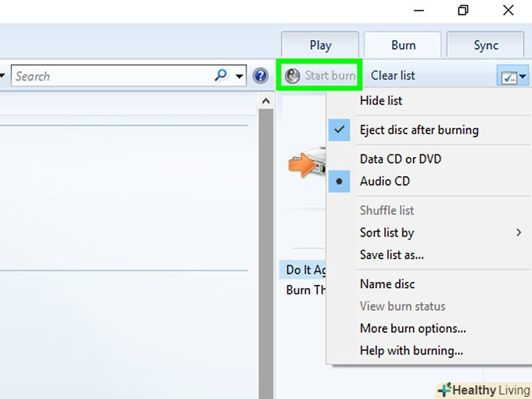Restore down the Media Player window
532x399 pixels.
[x=463, y=10]
